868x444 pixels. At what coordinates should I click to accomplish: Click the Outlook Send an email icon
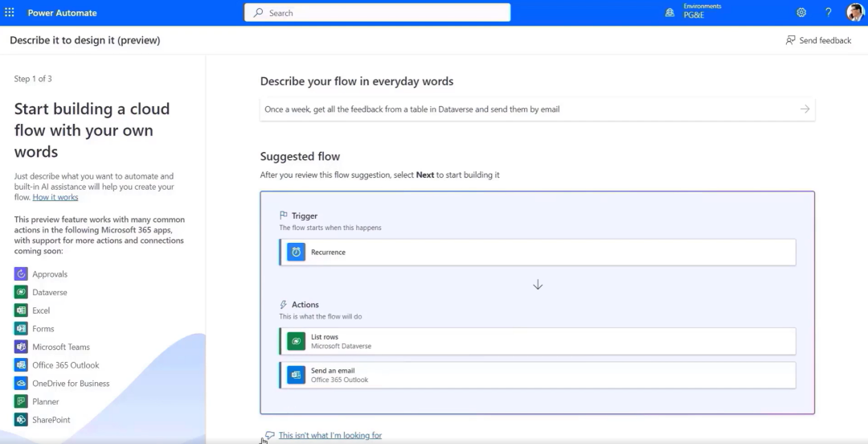pos(297,375)
